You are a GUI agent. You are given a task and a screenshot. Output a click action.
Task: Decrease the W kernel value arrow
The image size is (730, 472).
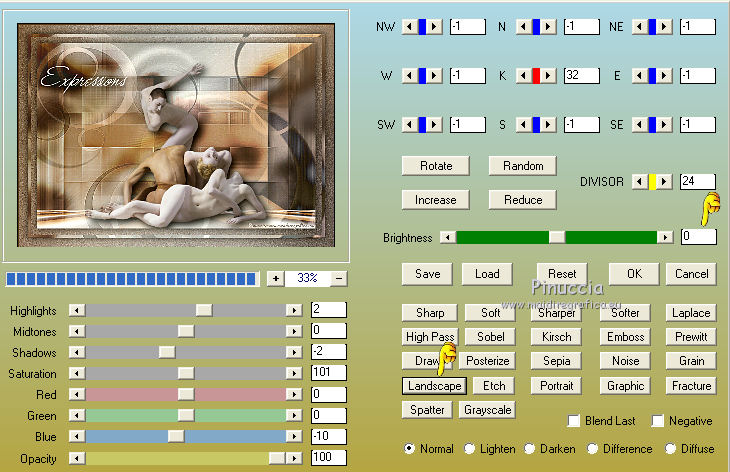[410, 75]
